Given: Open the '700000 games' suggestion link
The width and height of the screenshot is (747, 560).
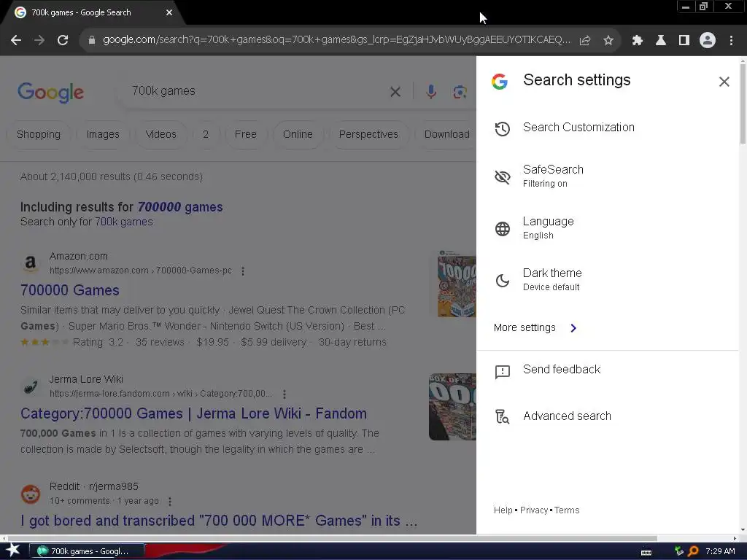Looking at the screenshot, I should click(x=180, y=207).
